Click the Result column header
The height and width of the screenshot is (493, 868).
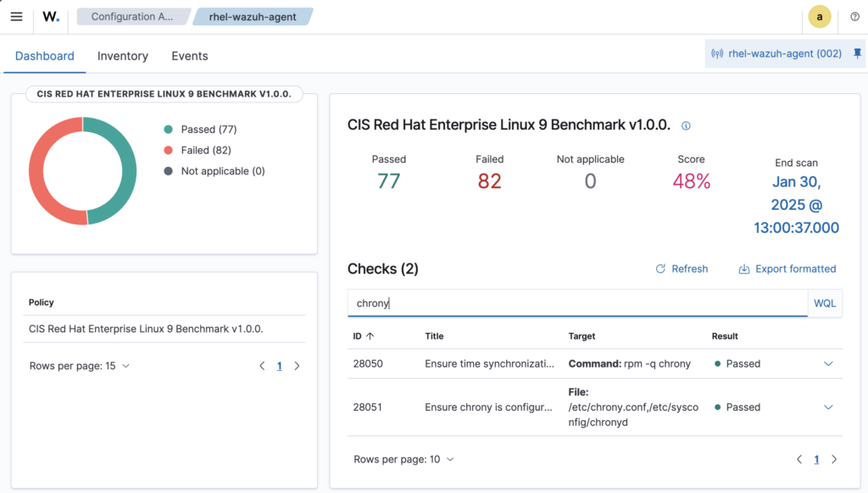coord(725,335)
